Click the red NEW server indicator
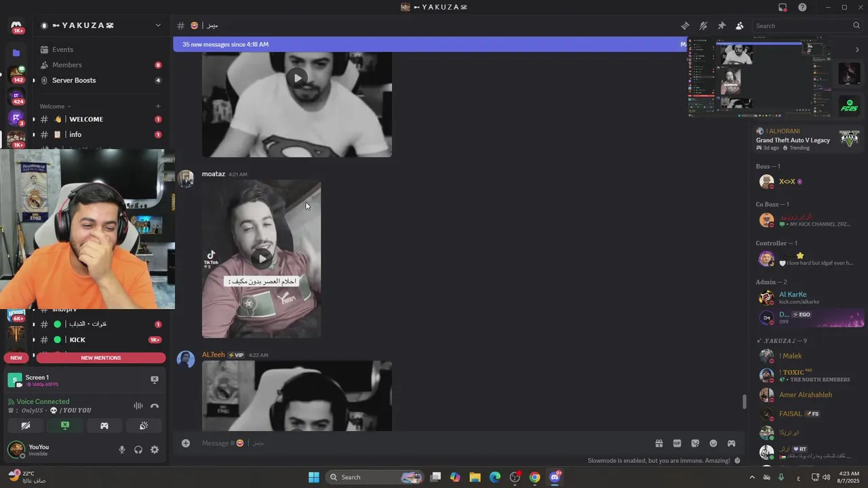The width and height of the screenshot is (868, 488). click(16, 358)
